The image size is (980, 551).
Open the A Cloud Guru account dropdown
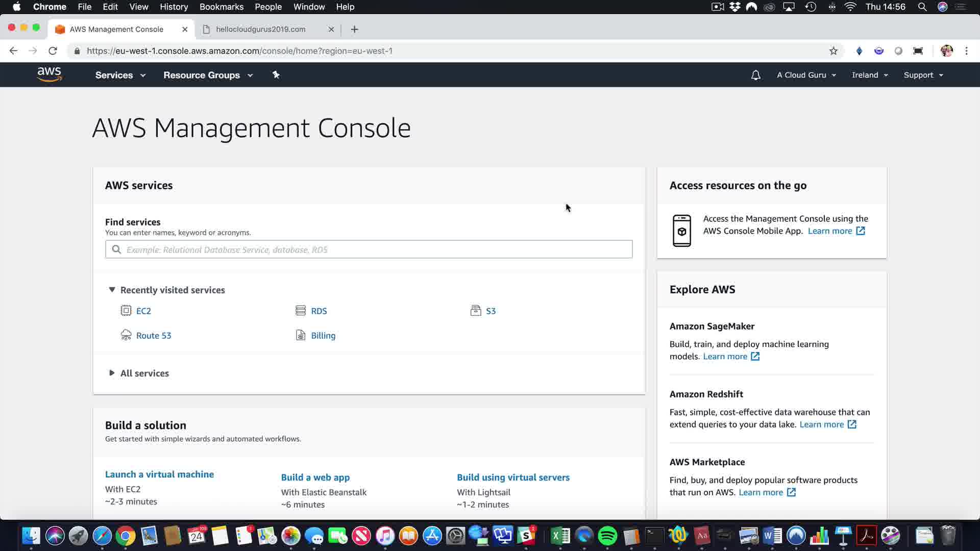(806, 75)
